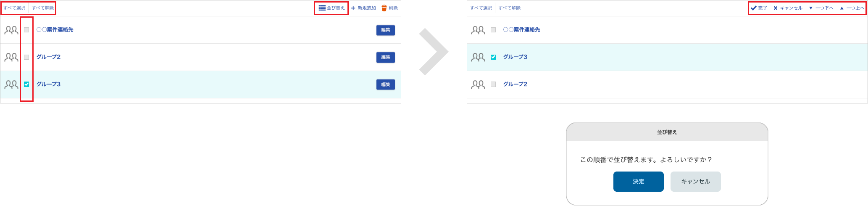Check the left panel ○○案件連絡先 checkbox

point(26,30)
